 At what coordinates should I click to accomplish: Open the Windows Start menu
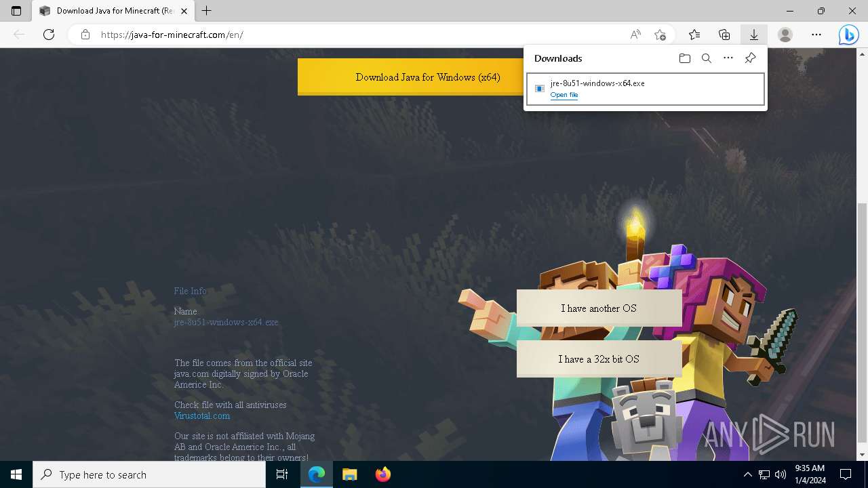point(16,474)
